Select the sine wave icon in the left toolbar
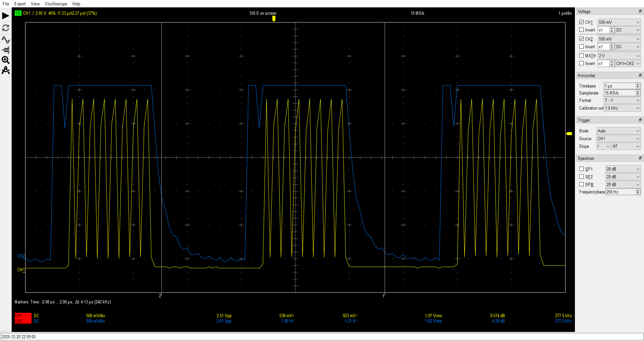This screenshot has height=341, width=644. tap(6, 40)
